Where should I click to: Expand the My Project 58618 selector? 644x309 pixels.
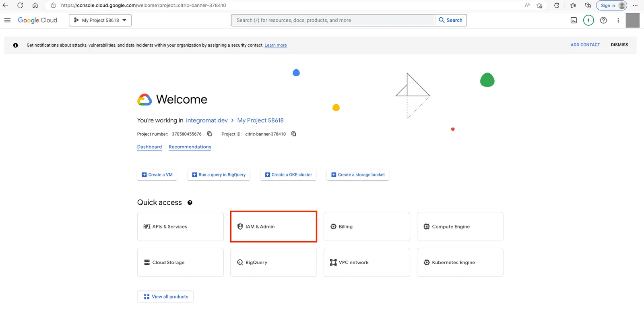click(100, 20)
